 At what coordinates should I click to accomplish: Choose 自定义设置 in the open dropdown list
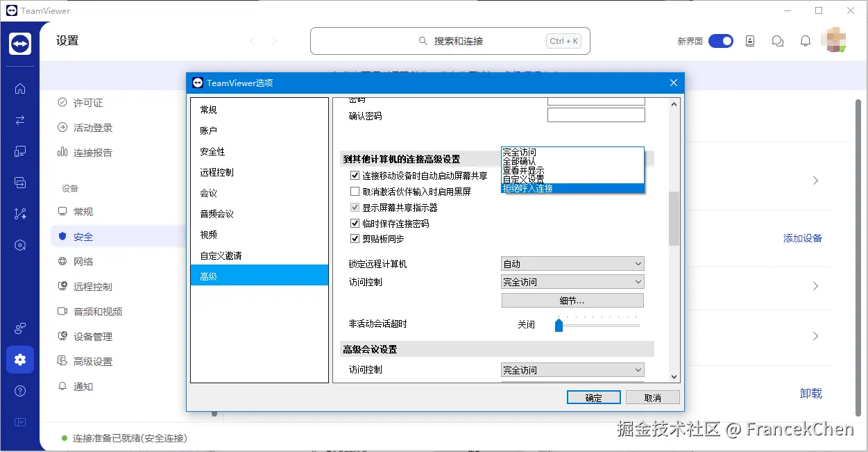[x=572, y=179]
